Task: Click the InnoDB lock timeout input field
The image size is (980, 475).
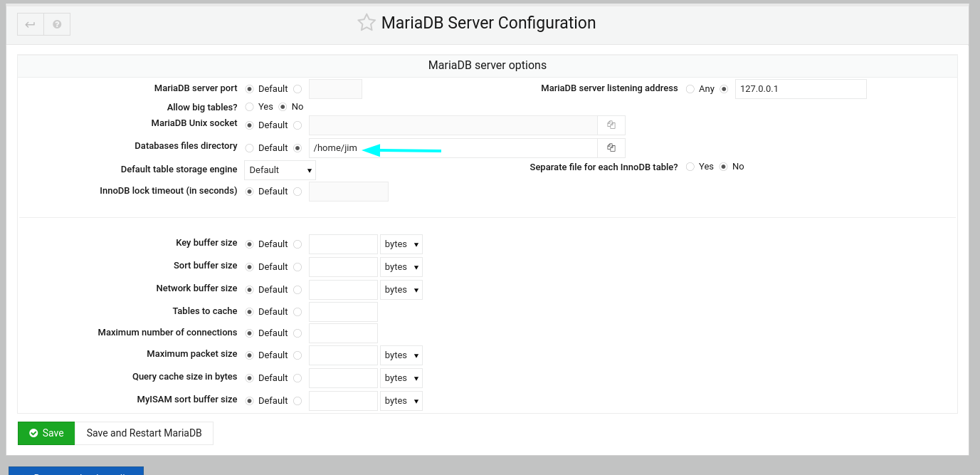Action: point(349,192)
